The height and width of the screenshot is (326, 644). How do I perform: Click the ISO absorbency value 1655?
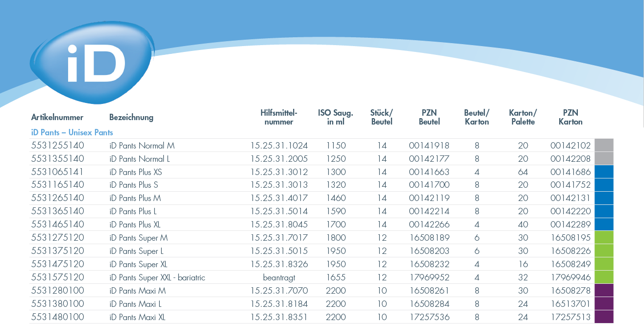[336, 277]
